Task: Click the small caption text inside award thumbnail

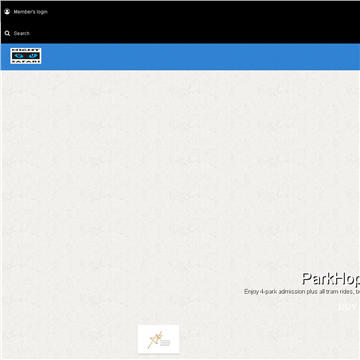Action: tap(165, 343)
